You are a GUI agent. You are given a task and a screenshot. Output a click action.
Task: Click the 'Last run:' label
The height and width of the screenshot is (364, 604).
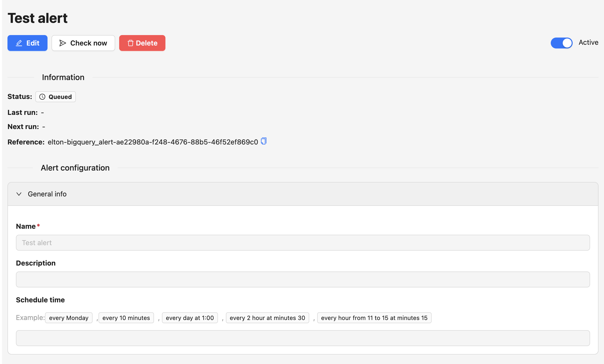pyautogui.click(x=23, y=112)
